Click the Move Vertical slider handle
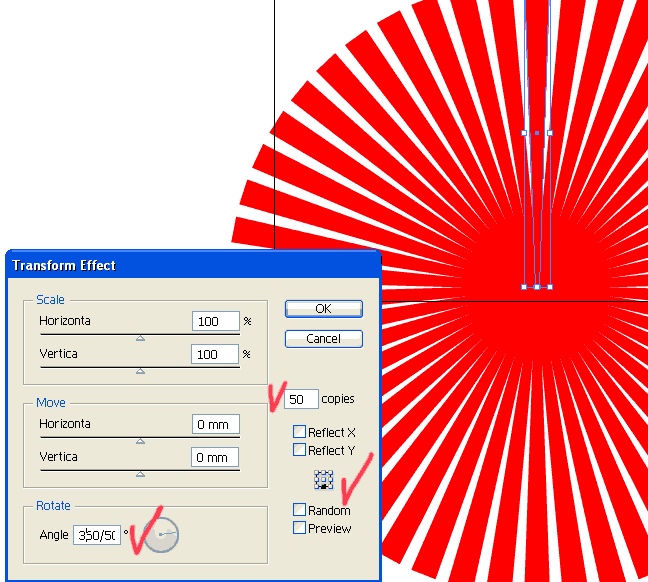Image resolution: width=648 pixels, height=582 pixels. coord(141,474)
